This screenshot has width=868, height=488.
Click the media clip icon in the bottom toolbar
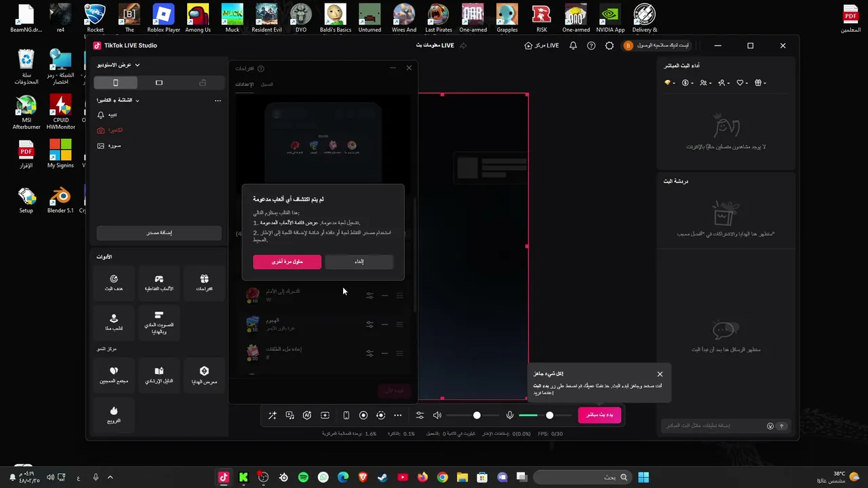point(290,415)
